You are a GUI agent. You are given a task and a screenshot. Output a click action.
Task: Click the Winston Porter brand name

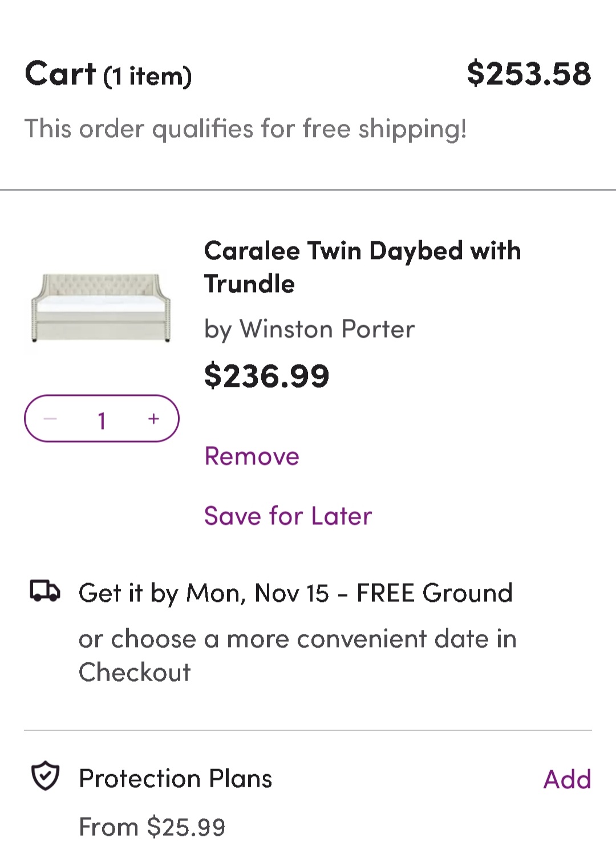pos(327,329)
